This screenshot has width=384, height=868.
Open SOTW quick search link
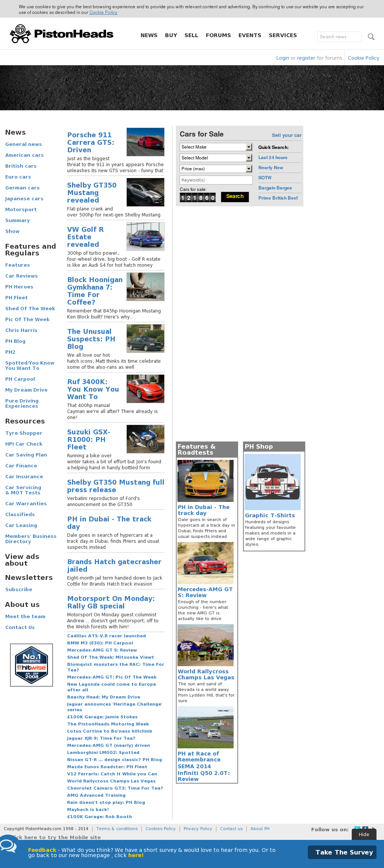pos(265,178)
